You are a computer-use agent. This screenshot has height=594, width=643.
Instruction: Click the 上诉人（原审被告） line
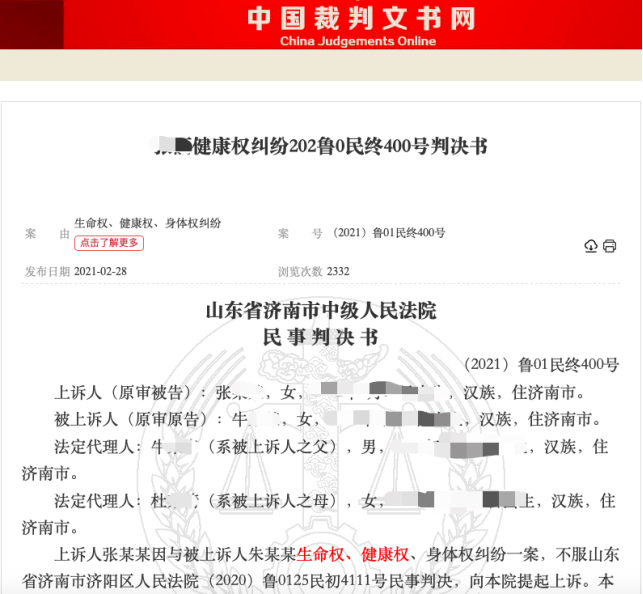click(x=320, y=392)
